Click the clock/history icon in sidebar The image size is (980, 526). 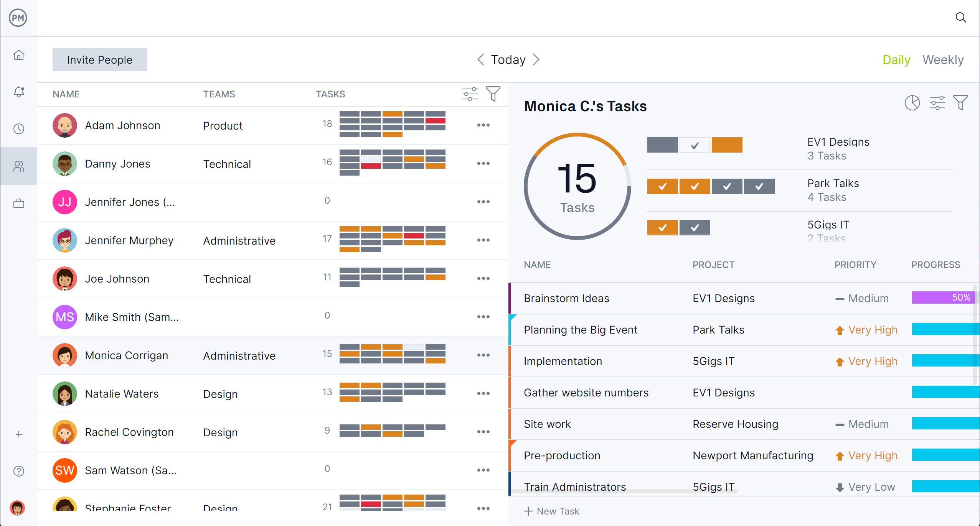tap(19, 128)
